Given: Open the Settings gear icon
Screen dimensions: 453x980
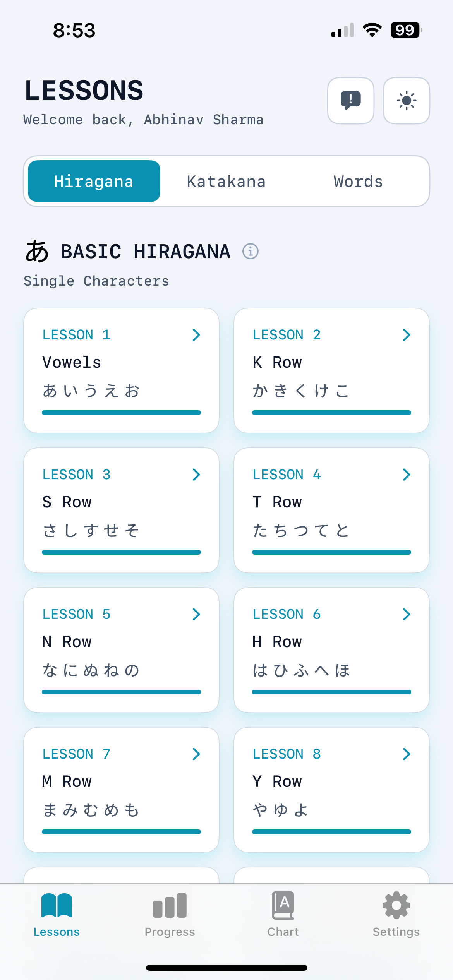Looking at the screenshot, I should point(396,905).
